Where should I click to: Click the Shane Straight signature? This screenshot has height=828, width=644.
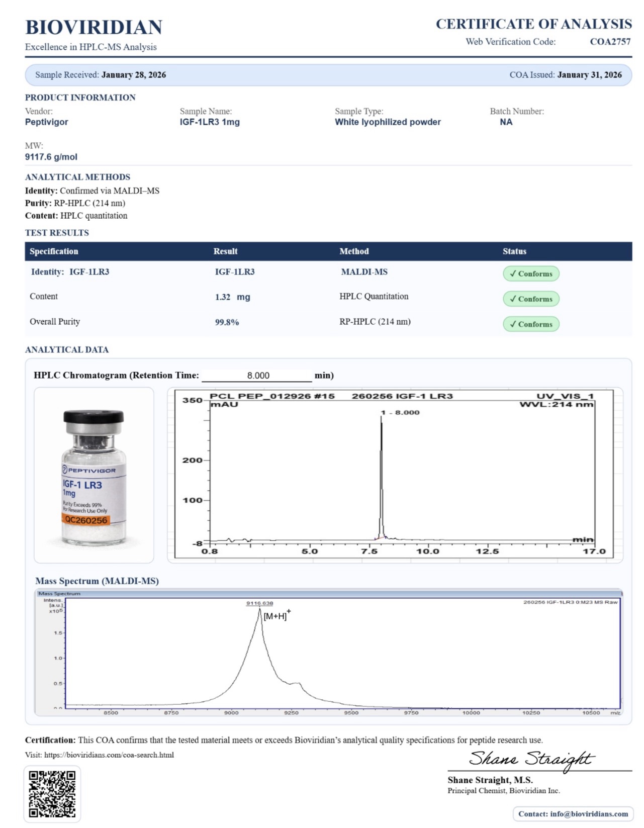pyautogui.click(x=532, y=759)
